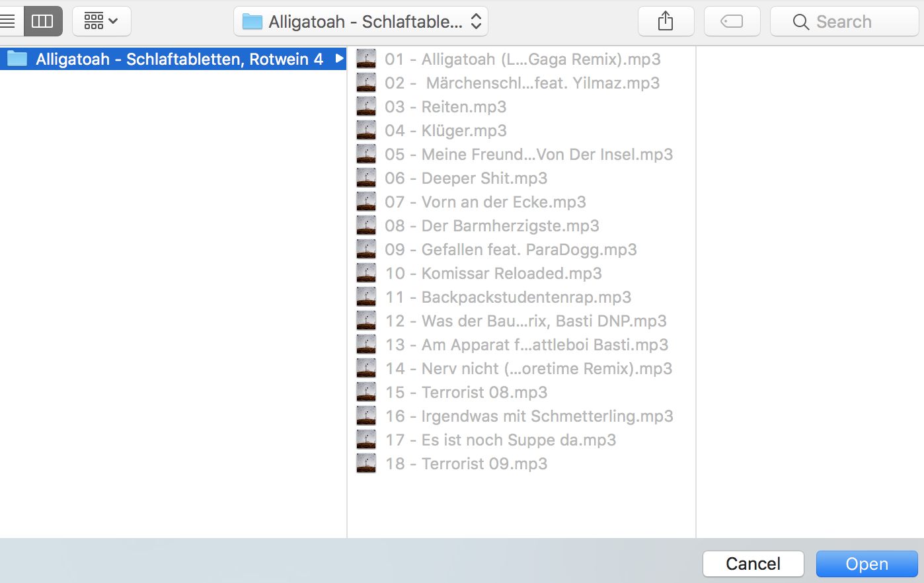Select file 02 - Märchenschl...feat. Yilmaz.mp3
Image resolution: width=924 pixels, height=583 pixels.
coord(522,83)
